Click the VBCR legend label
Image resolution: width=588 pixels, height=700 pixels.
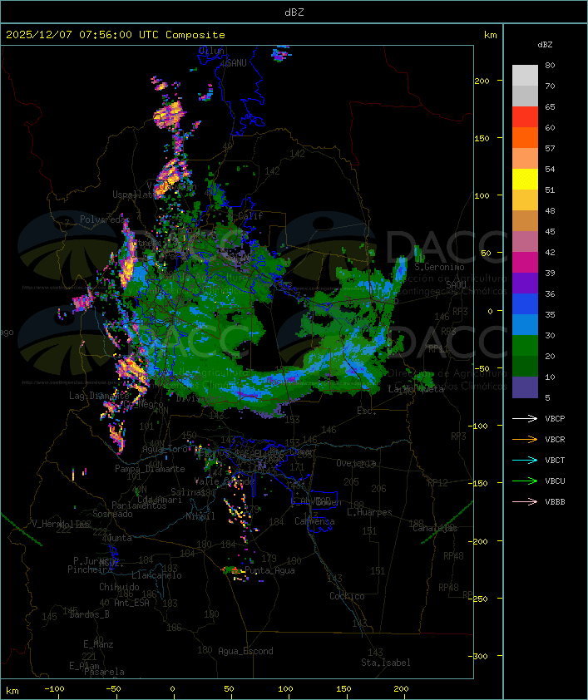click(555, 439)
